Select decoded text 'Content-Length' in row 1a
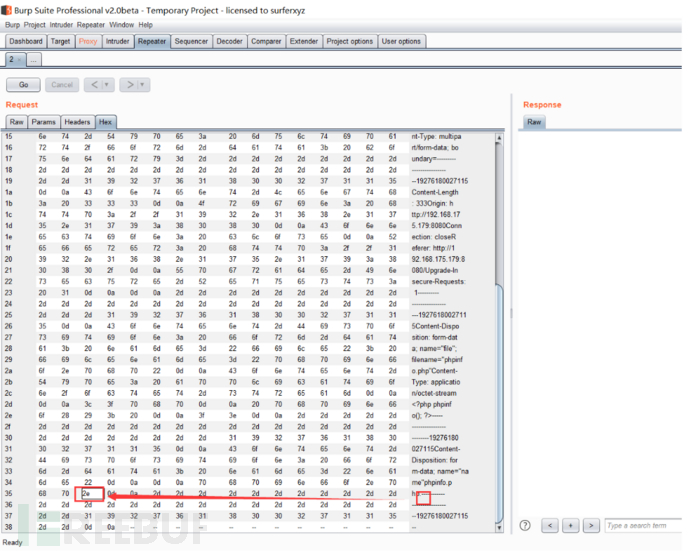Viewport: 690px width, 553px height. [435, 192]
